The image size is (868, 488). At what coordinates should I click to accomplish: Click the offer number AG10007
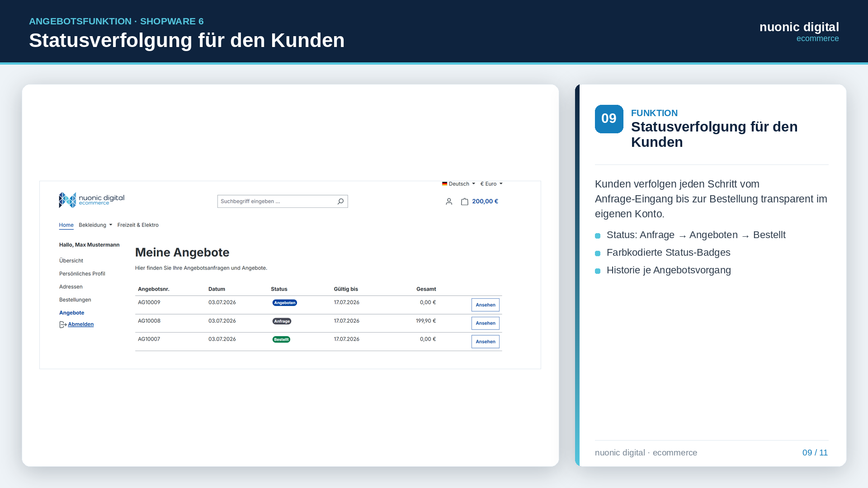click(149, 339)
